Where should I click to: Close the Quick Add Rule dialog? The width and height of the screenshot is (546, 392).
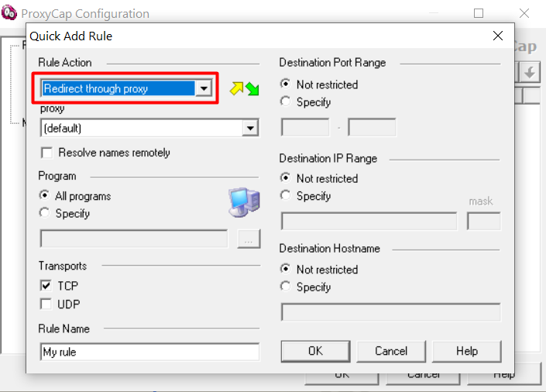click(498, 36)
